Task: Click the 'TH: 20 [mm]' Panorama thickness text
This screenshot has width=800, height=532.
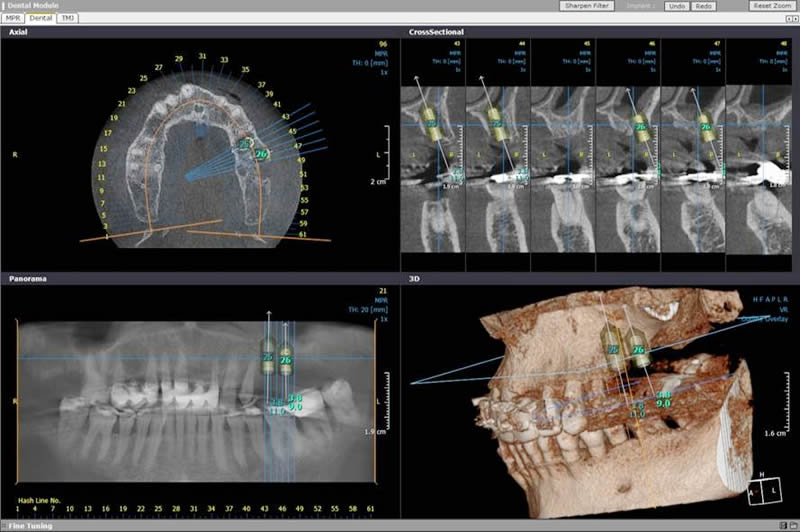Action: [x=368, y=310]
